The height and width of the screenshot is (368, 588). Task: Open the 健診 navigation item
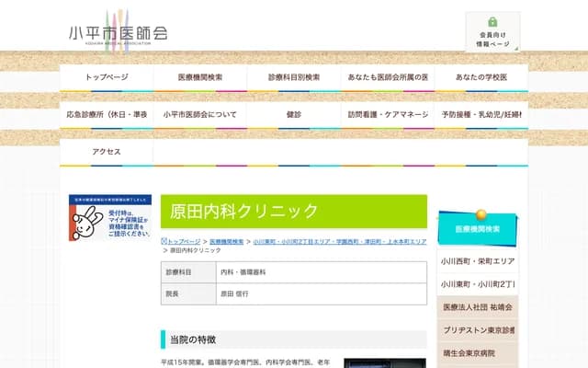[x=294, y=115]
